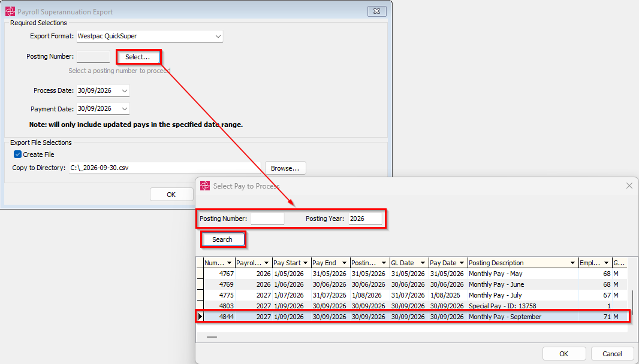Open the Payment Date calendar dropdown

[124, 109]
